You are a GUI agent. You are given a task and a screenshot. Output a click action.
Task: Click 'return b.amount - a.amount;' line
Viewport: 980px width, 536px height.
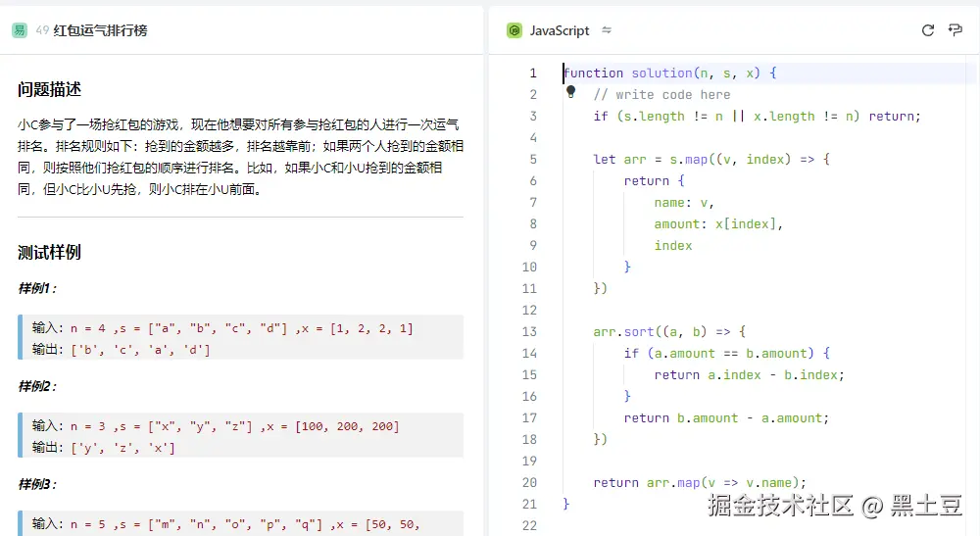pyautogui.click(x=726, y=418)
